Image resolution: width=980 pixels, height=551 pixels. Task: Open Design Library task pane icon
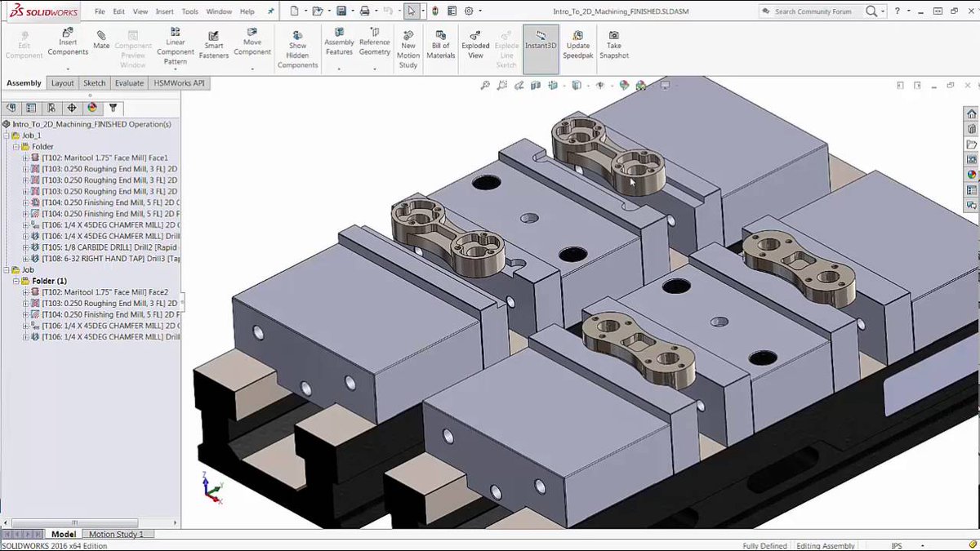tap(972, 129)
